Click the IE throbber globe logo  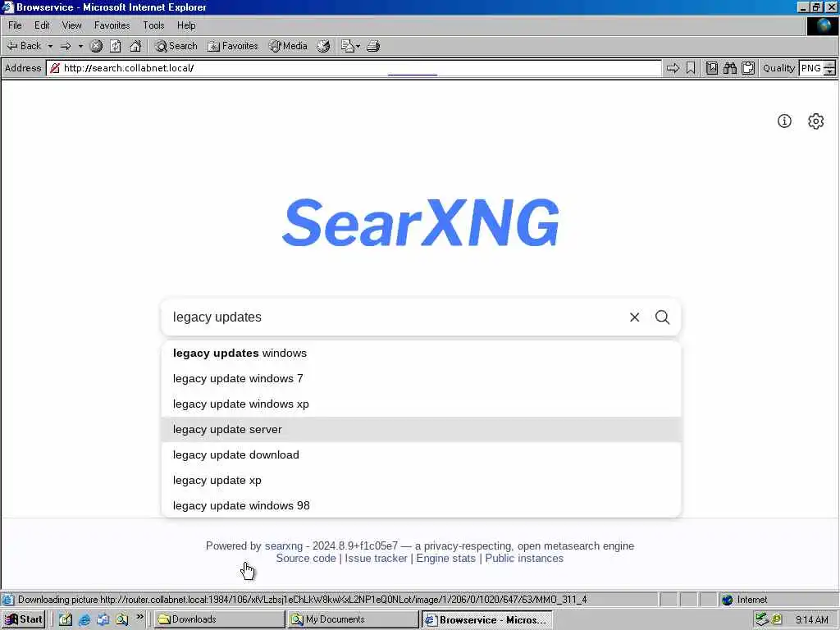(822, 25)
